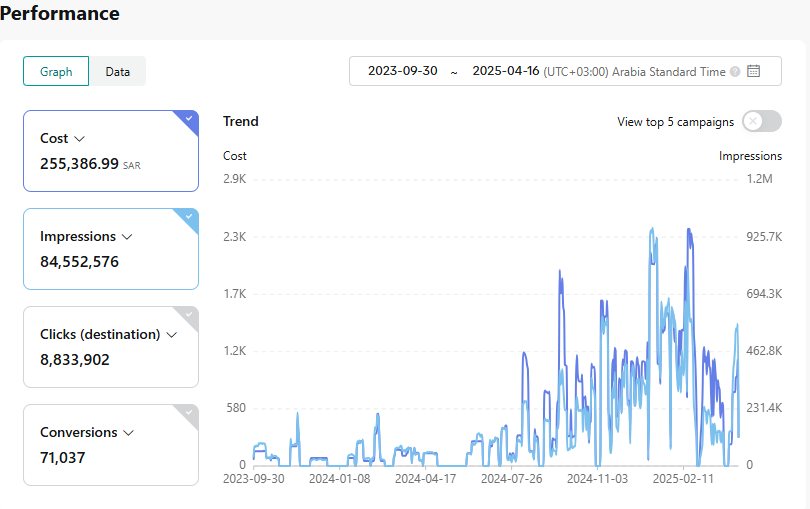This screenshot has width=810, height=509.
Task: Expand the Impressions metric dropdown
Action: click(127, 237)
